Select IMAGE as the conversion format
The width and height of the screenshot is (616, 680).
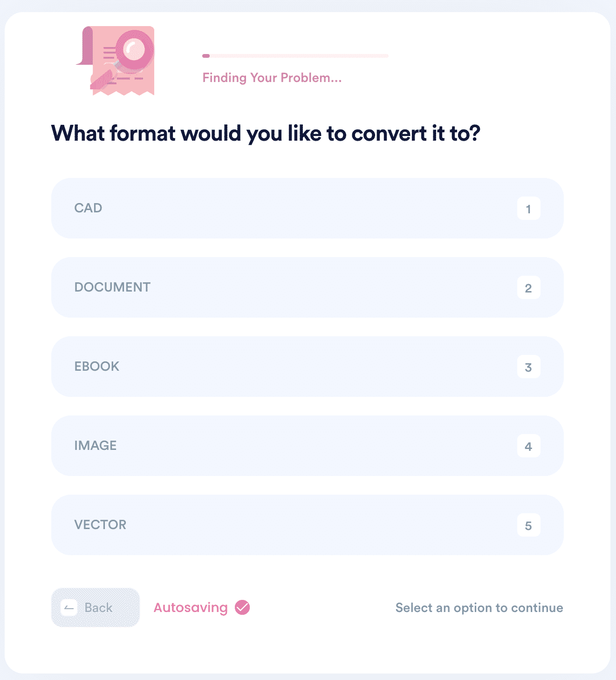pyautogui.click(x=308, y=446)
